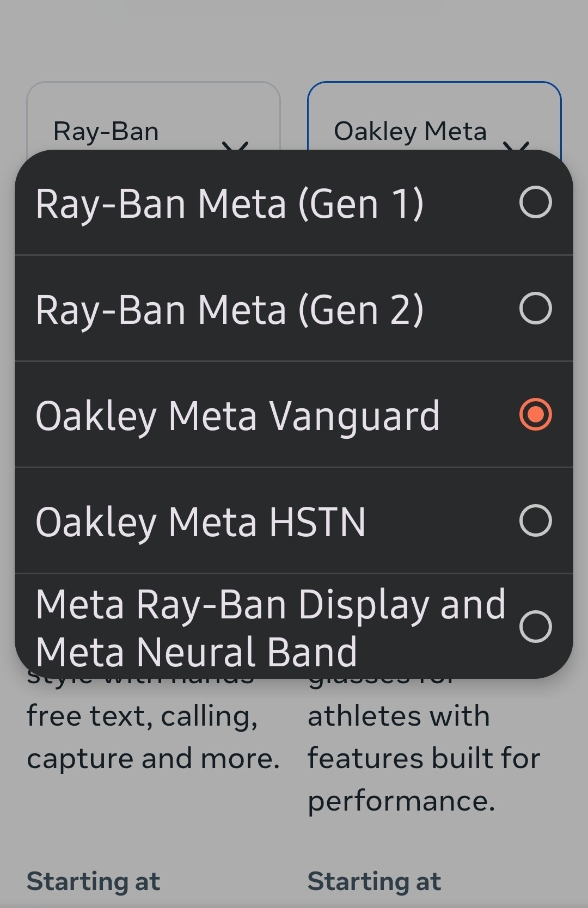The width and height of the screenshot is (588, 908).
Task: Tap the 'athletes with' description line
Action: click(x=399, y=716)
